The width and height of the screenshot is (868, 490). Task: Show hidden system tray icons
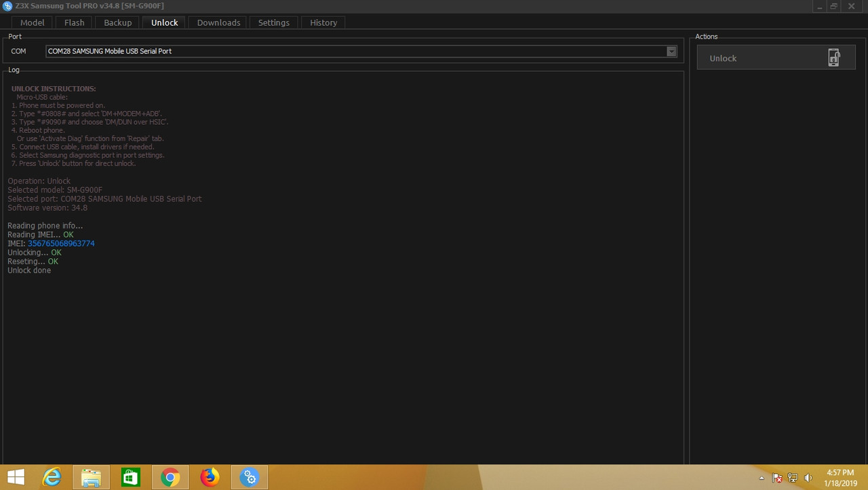click(762, 478)
